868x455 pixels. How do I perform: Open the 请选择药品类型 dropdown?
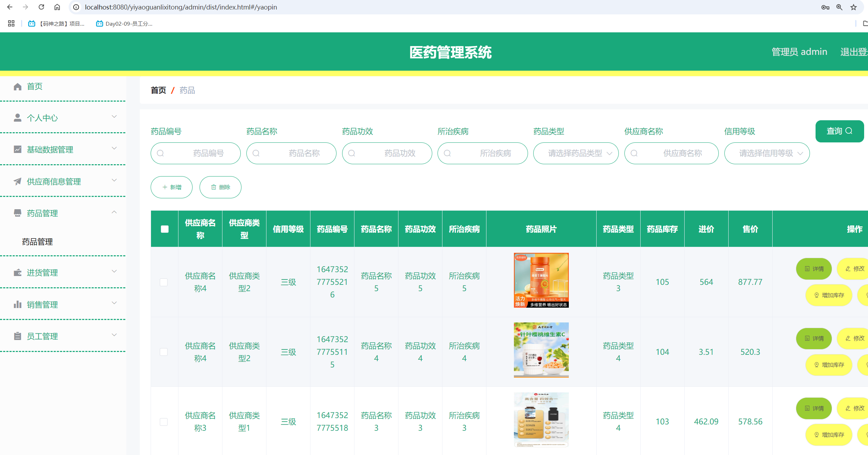tap(576, 153)
